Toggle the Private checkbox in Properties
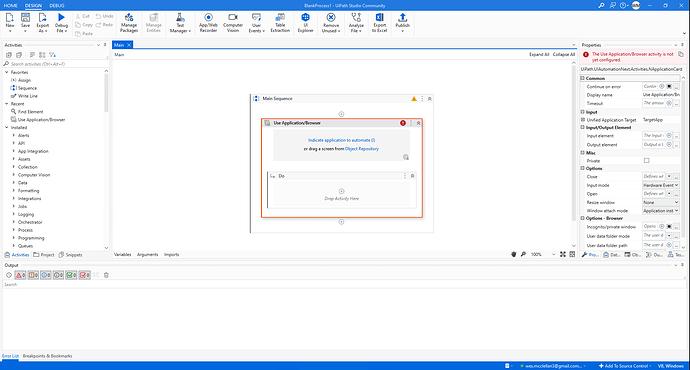 click(x=646, y=161)
